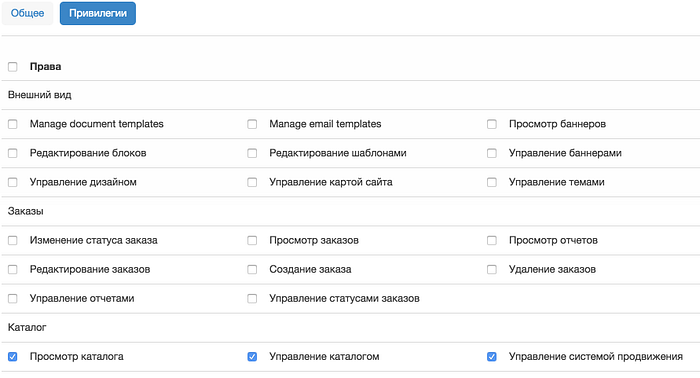Click the Внешний вид section heading

point(40,95)
